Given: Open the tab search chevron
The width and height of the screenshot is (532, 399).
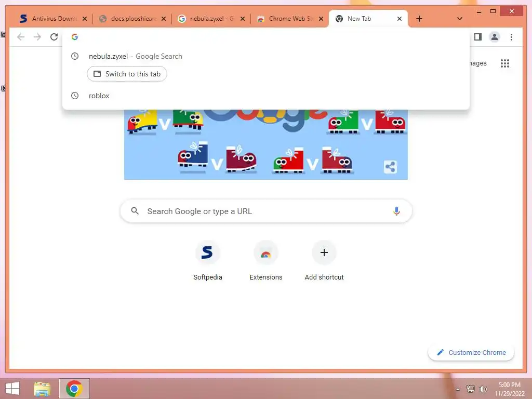Looking at the screenshot, I should coord(459,19).
